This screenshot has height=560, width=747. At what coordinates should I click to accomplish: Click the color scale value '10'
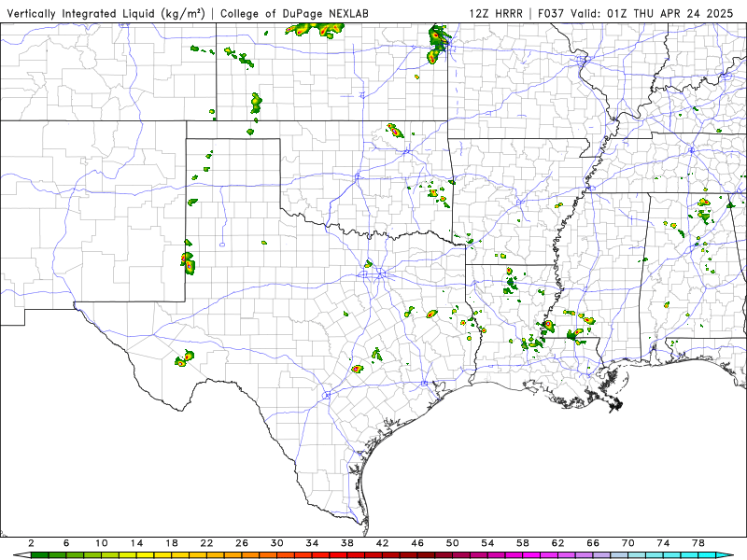click(102, 543)
